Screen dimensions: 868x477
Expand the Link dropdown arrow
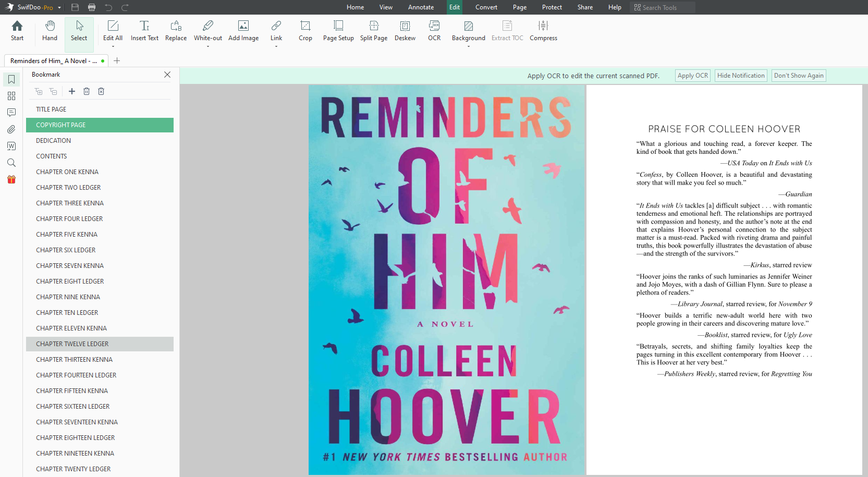[276, 47]
